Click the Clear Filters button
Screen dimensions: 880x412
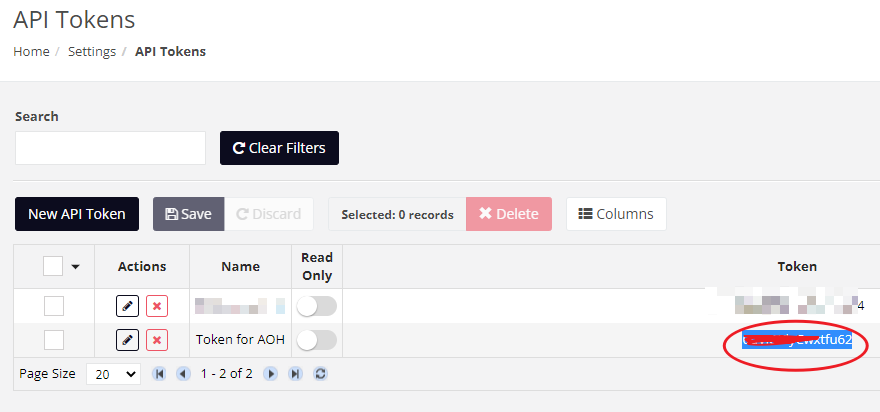tap(279, 148)
